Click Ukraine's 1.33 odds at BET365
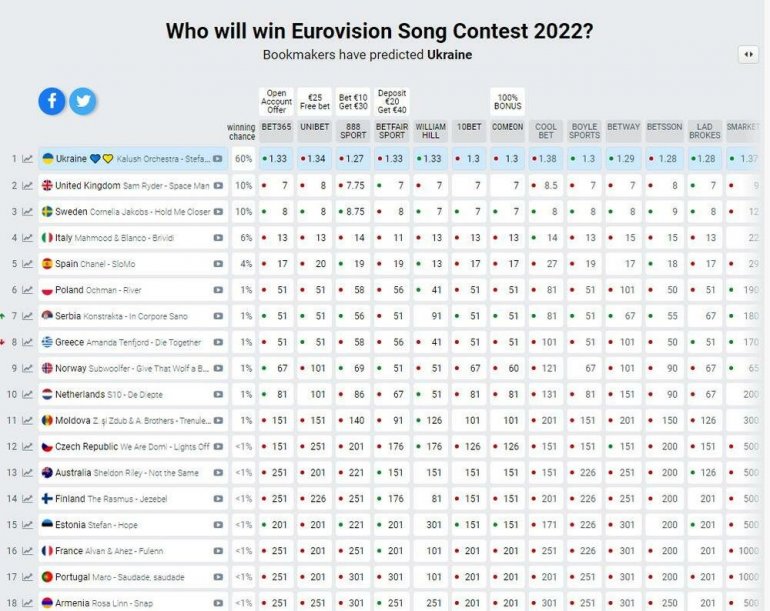This screenshot has height=611, width=770. 277,159
